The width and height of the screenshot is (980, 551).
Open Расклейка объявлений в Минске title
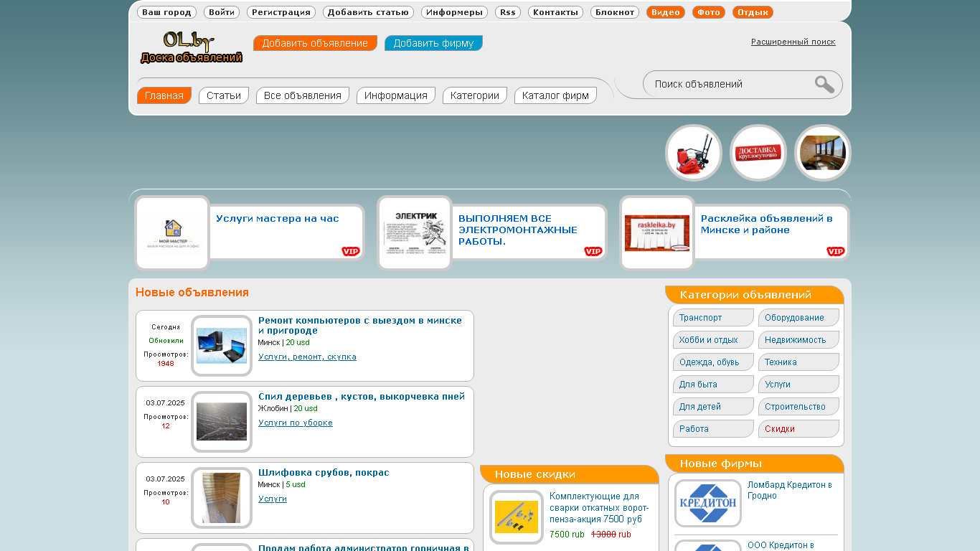(767, 225)
